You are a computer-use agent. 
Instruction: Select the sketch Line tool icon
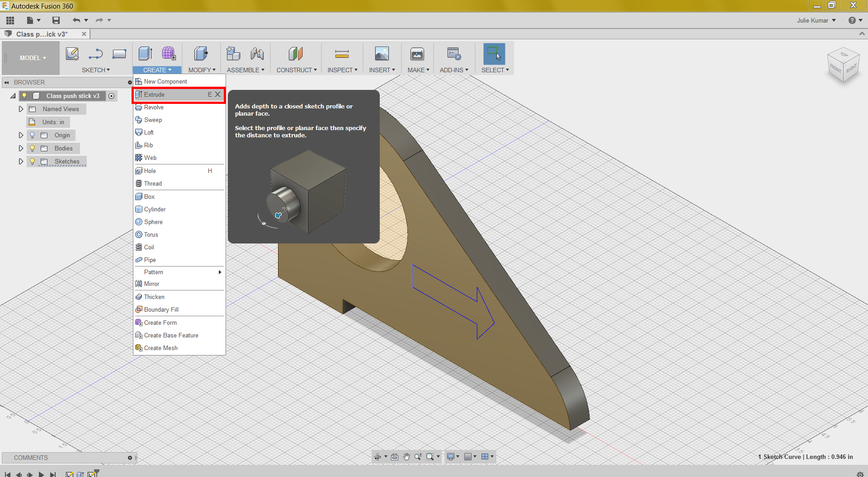point(96,54)
